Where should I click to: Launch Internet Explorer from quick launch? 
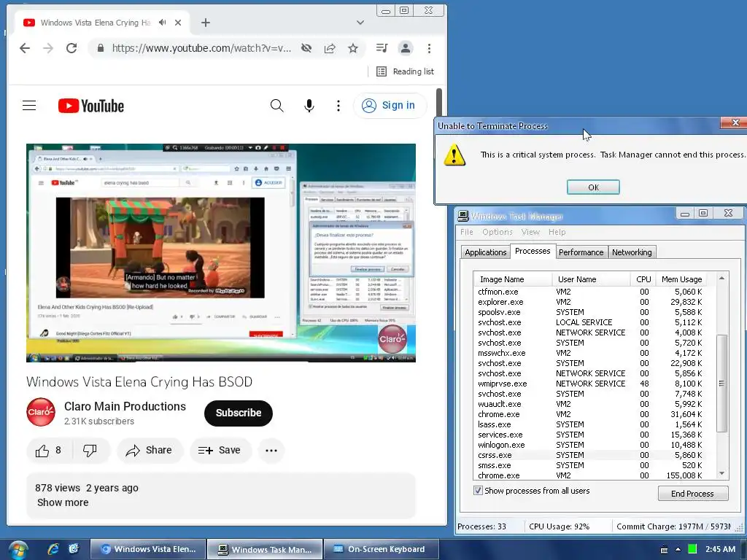click(53, 549)
